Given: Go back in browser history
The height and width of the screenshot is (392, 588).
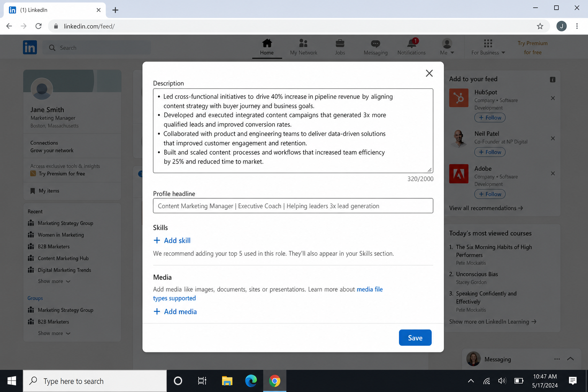Looking at the screenshot, I should [x=9, y=26].
